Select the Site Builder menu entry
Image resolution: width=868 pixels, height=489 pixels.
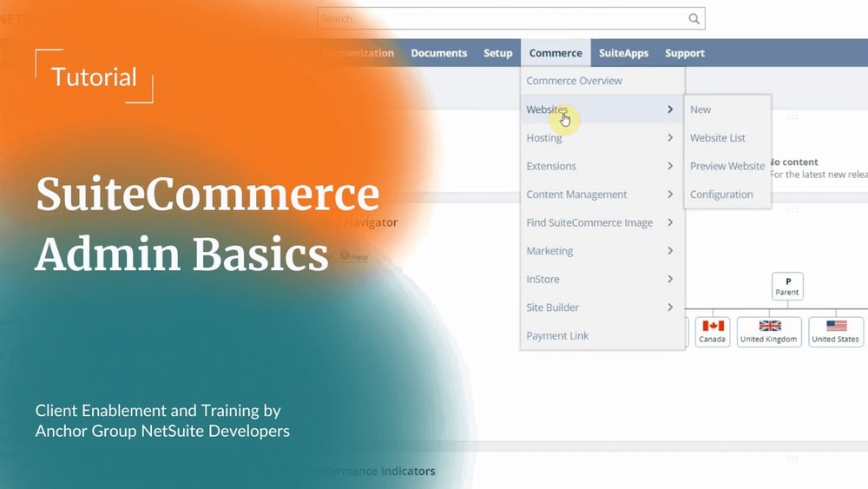[x=602, y=307]
